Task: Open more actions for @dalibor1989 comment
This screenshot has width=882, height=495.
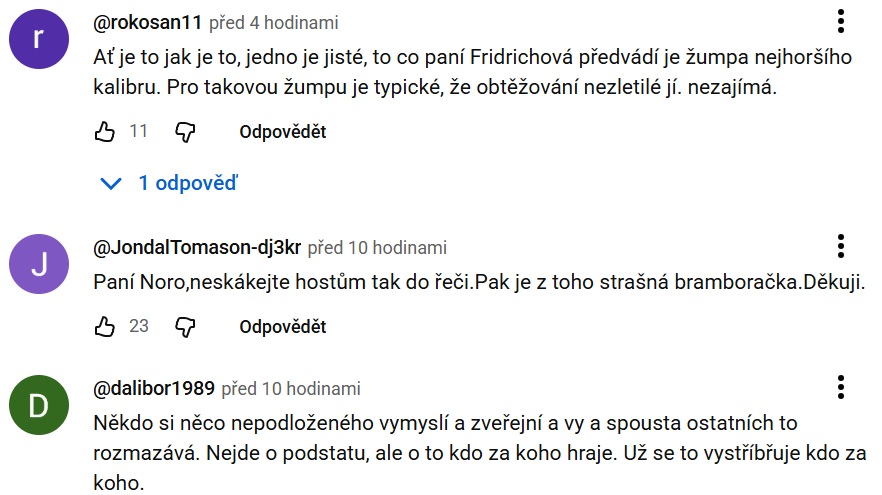Action: pos(841,388)
